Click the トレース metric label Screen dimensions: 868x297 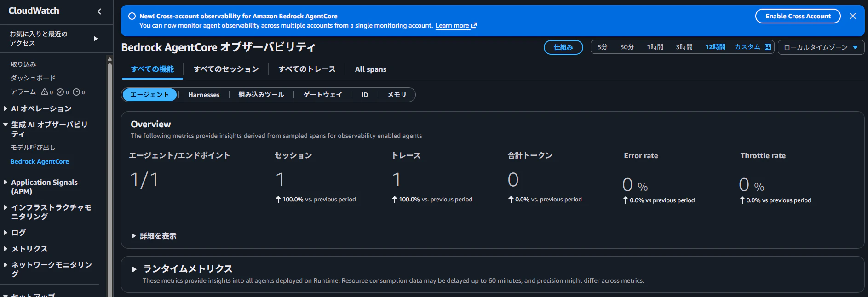[406, 155]
